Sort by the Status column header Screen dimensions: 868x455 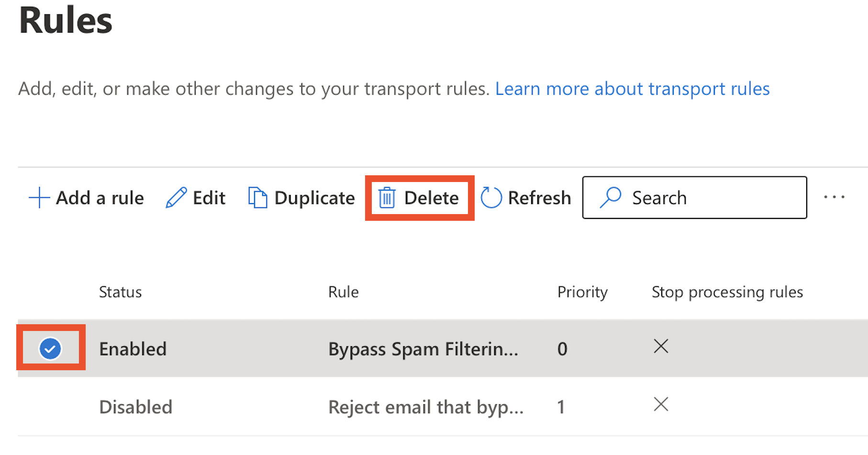point(120,292)
